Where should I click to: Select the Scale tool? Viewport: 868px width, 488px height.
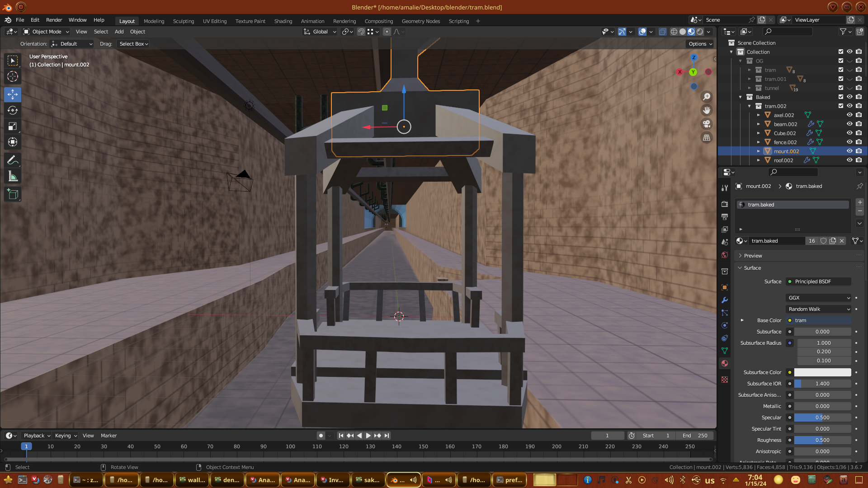click(13, 127)
